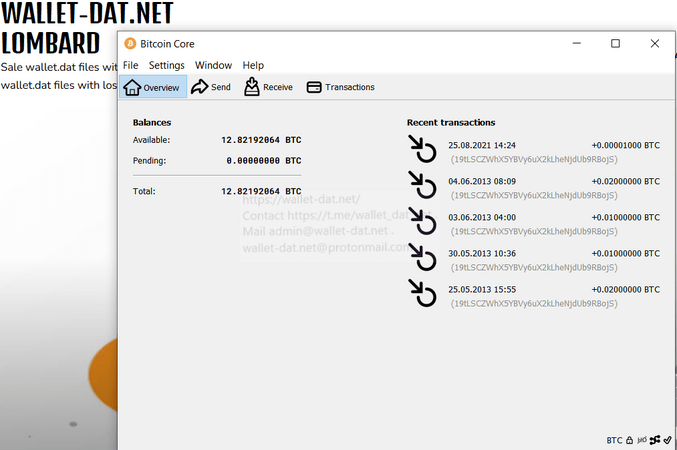677x450 pixels.
Task: Click the Pending balance 0.00000000 BTC
Action: [264, 161]
